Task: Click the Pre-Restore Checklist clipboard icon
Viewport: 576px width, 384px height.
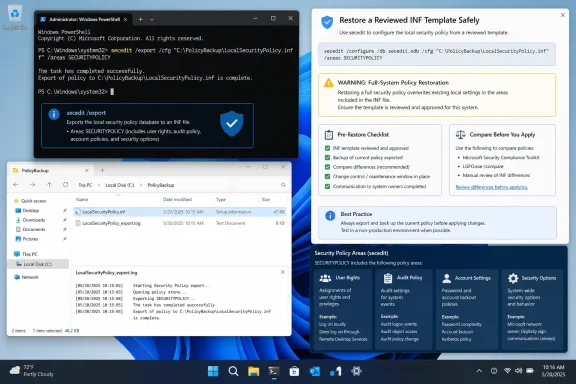Action: 329,135
